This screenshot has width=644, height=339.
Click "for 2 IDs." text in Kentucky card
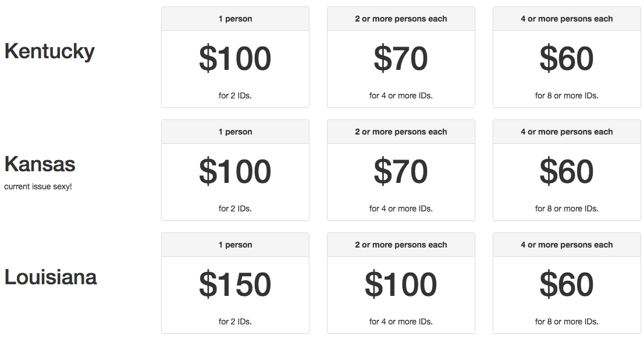[x=235, y=96]
